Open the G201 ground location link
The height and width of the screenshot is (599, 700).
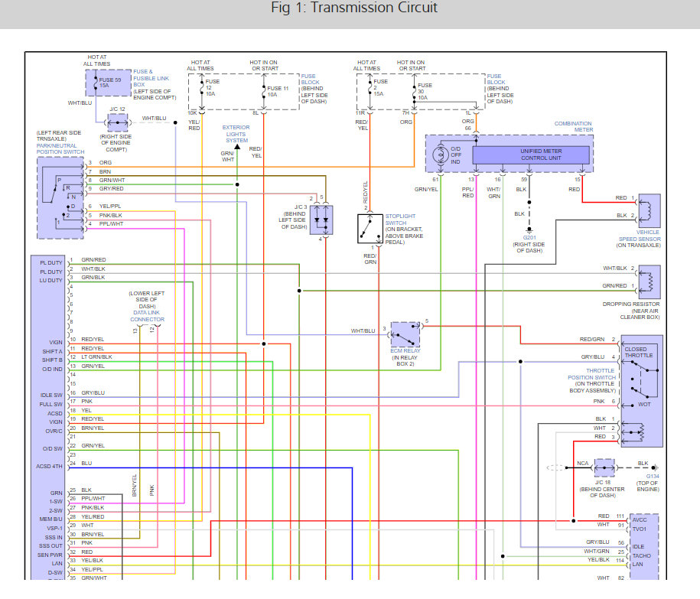click(529, 238)
